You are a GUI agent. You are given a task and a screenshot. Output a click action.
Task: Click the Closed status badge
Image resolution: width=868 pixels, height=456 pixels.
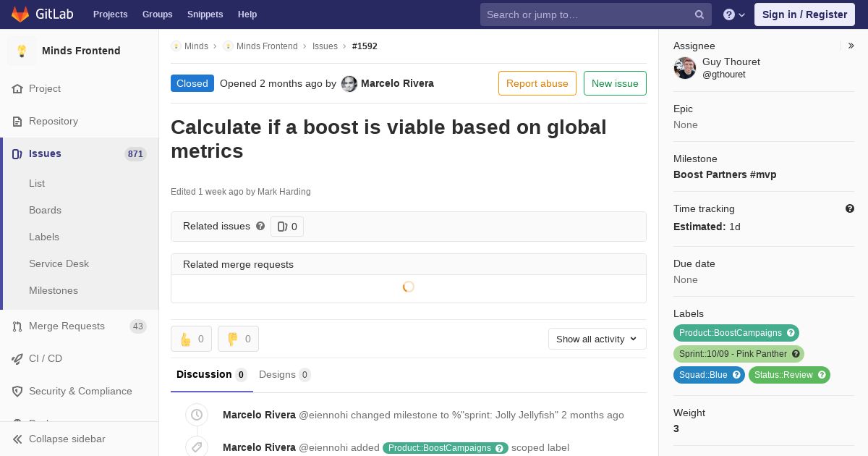192,83
